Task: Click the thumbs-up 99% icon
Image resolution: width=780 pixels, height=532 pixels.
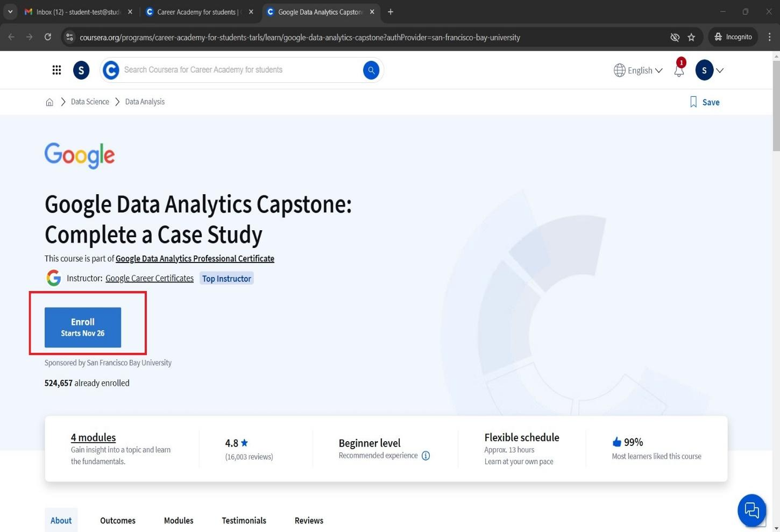Action: 616,442
